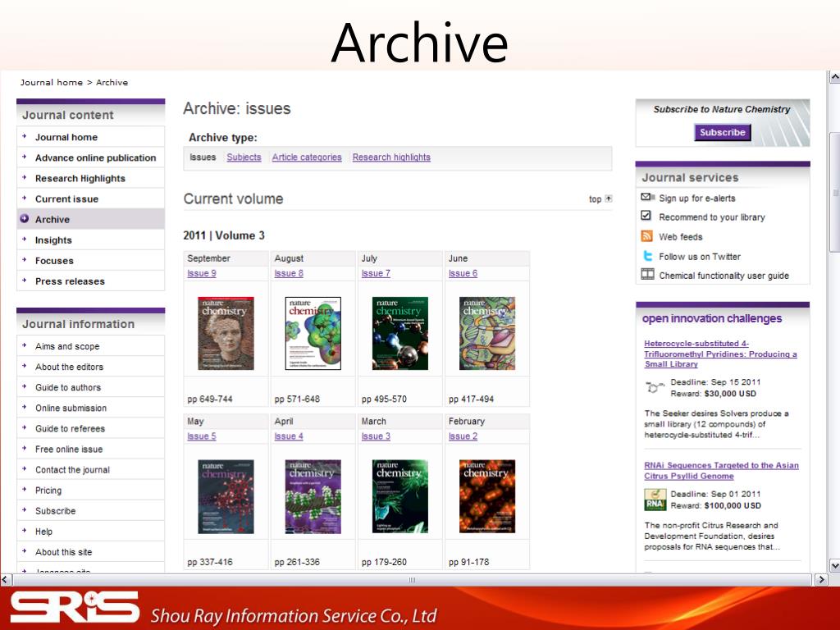Click the horizontal scrollbar right arrow

click(821, 580)
